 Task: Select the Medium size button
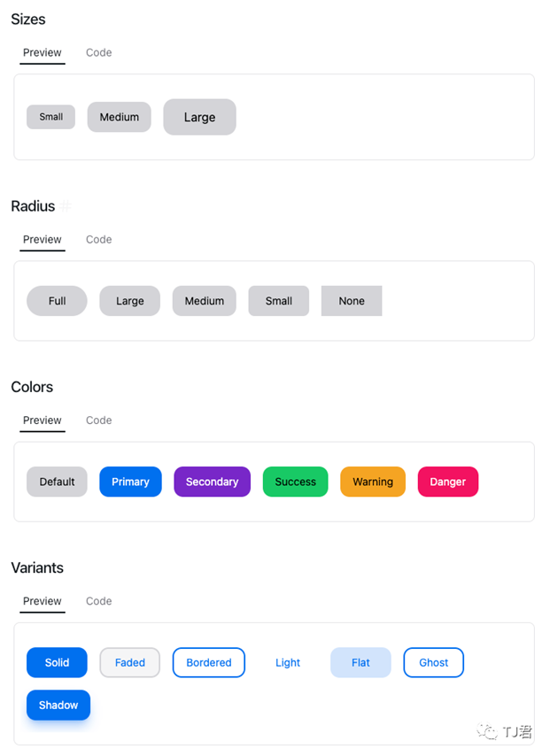[x=120, y=117]
